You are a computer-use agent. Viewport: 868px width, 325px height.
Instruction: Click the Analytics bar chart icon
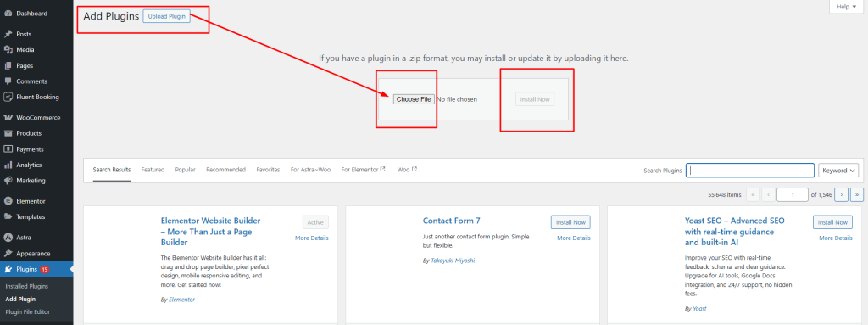click(8, 165)
